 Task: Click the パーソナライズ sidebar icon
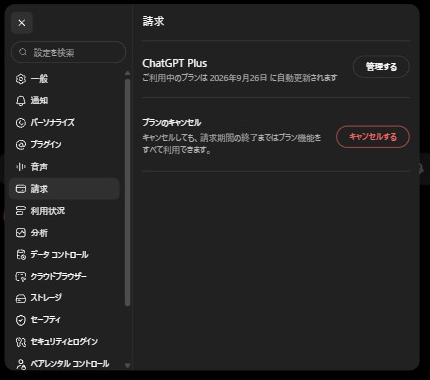pos(21,123)
